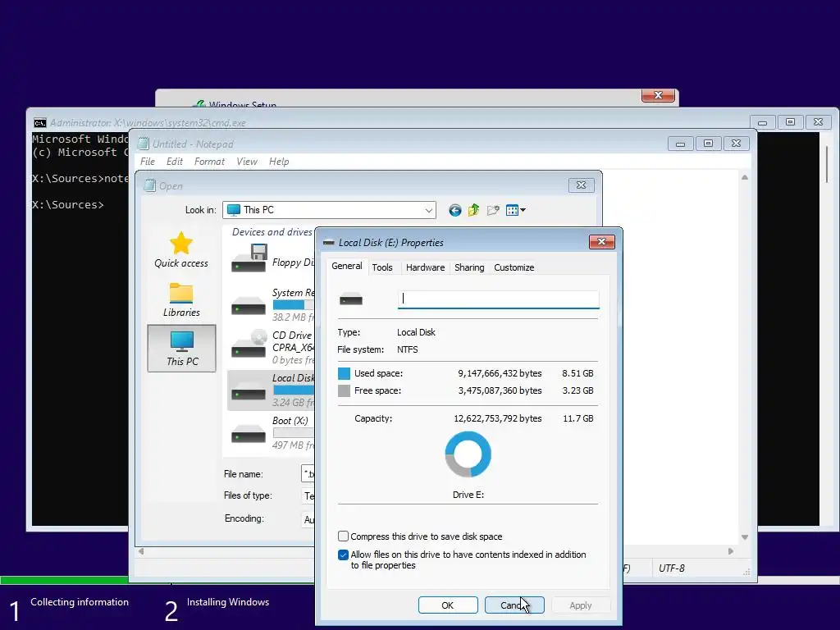This screenshot has height=630, width=840.
Task: Open Notepad File menu
Action: (x=148, y=162)
